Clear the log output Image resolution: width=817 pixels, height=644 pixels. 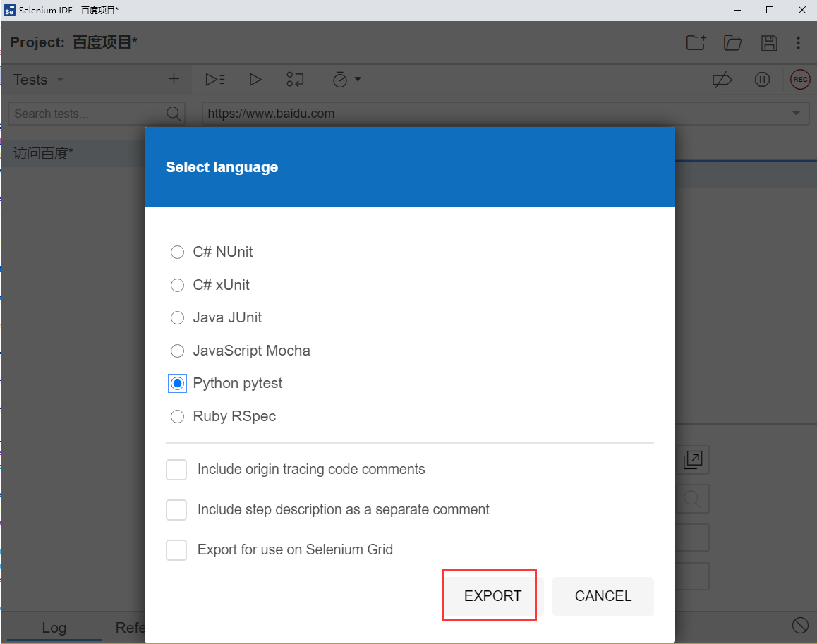tap(800, 625)
